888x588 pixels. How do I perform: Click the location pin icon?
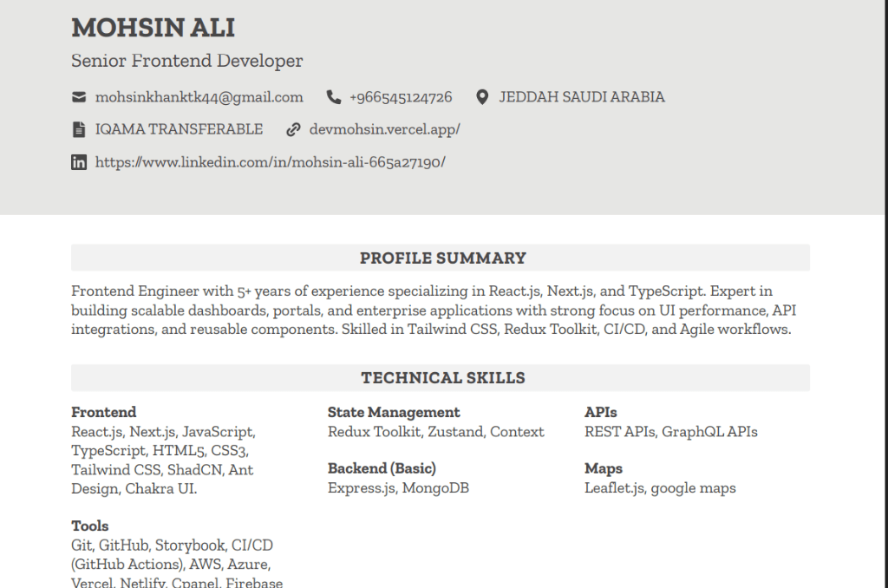[483, 97]
